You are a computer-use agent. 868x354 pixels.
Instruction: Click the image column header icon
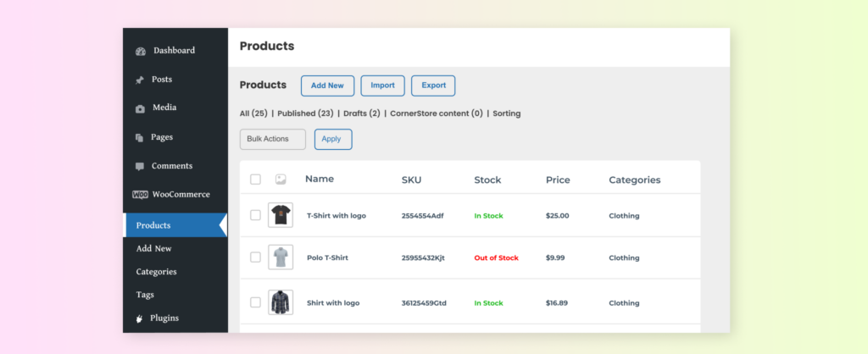point(281,180)
